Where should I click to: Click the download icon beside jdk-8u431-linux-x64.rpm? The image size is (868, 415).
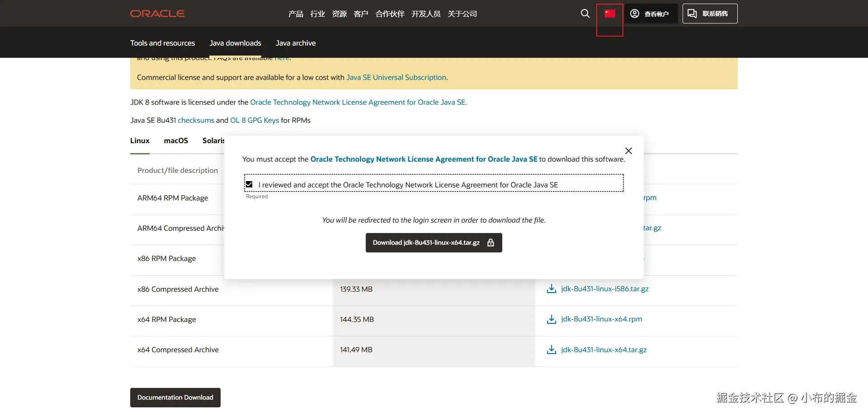pos(552,319)
